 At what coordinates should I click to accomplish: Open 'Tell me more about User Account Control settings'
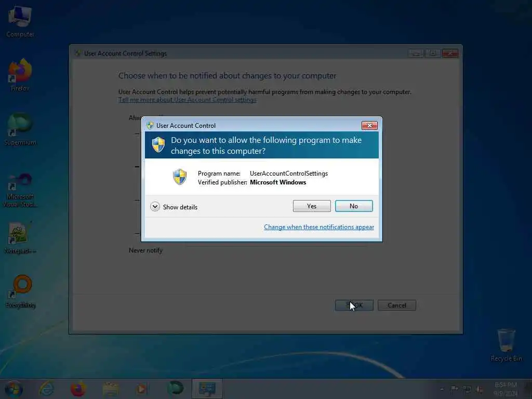(x=187, y=99)
